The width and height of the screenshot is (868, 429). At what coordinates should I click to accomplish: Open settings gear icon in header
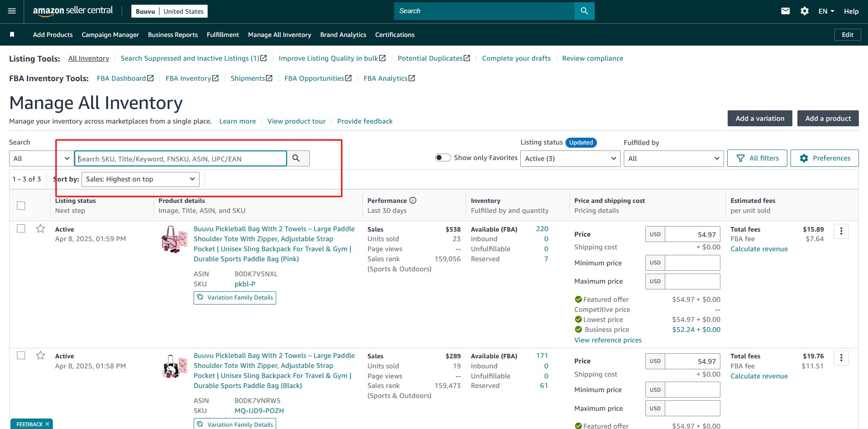pyautogui.click(x=804, y=11)
